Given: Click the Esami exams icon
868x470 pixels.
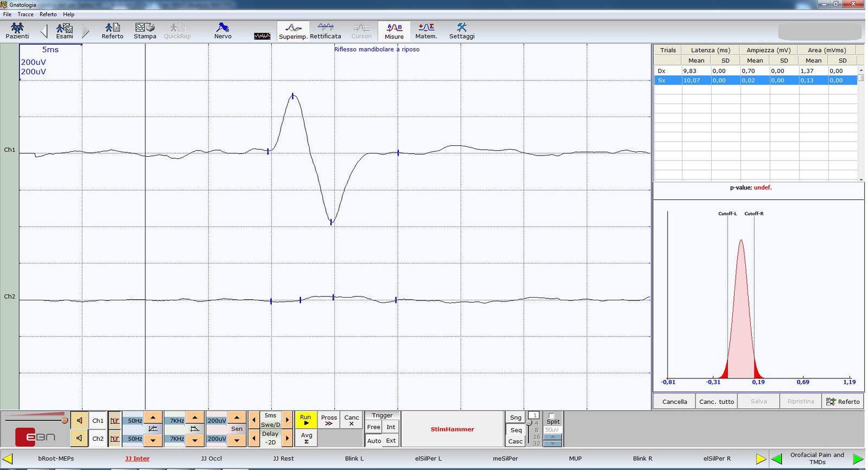Looking at the screenshot, I should click(65, 30).
